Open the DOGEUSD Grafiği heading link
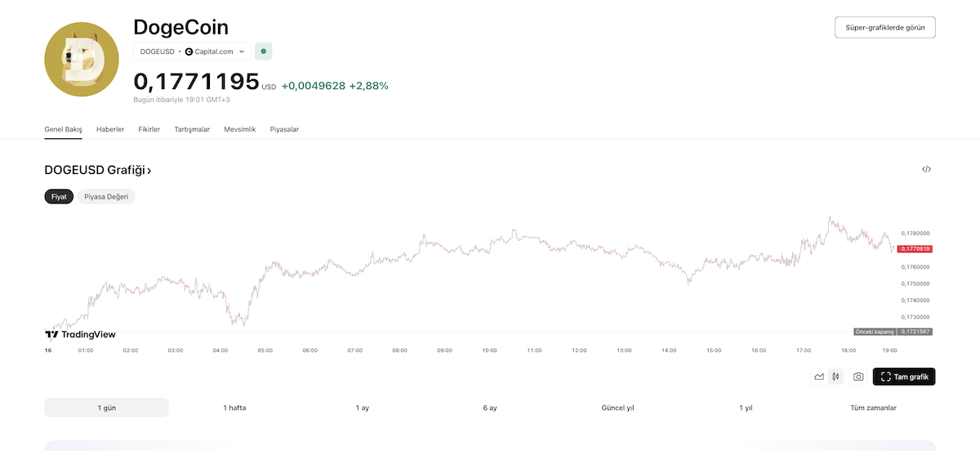 pos(98,170)
